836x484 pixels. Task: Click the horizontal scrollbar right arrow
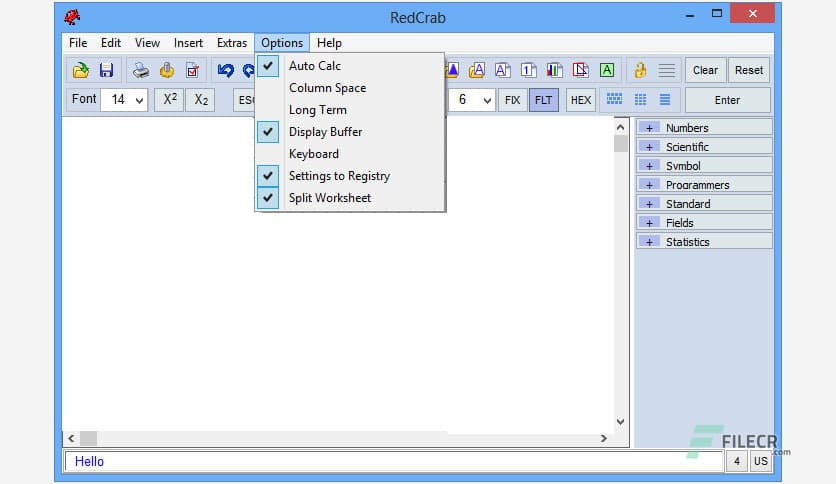(604, 439)
